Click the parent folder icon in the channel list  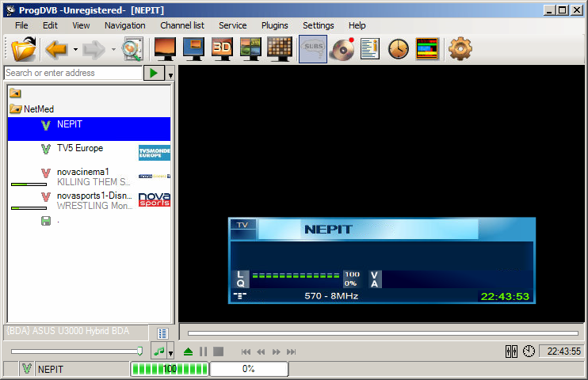click(15, 93)
